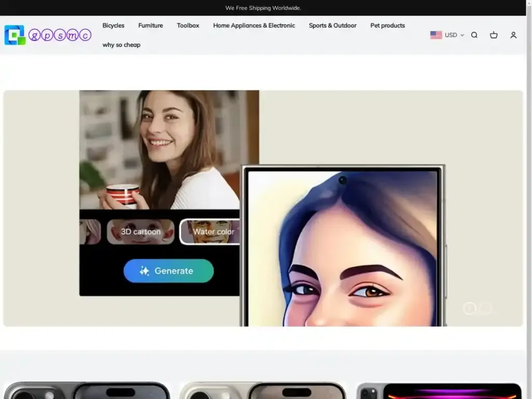532x399 pixels.
Task: Open the search magnifier icon
Action: pyautogui.click(x=474, y=35)
